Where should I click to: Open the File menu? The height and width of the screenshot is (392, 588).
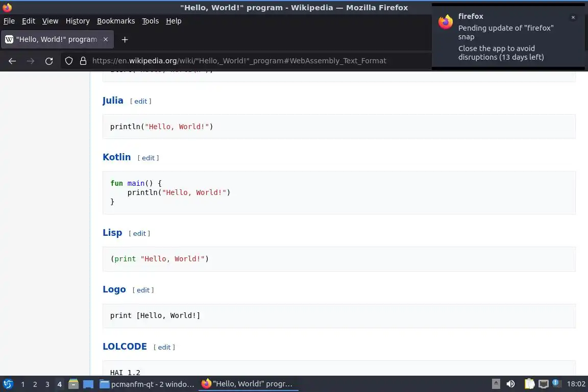point(9,21)
